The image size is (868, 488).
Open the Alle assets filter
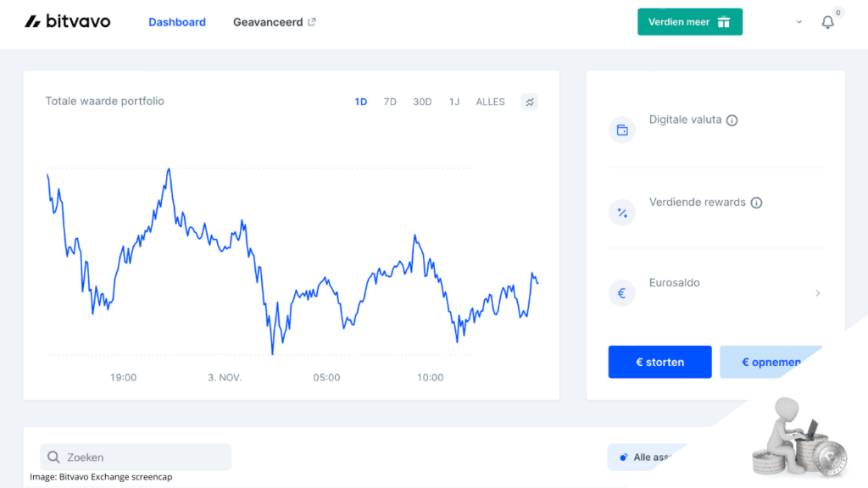(x=648, y=457)
